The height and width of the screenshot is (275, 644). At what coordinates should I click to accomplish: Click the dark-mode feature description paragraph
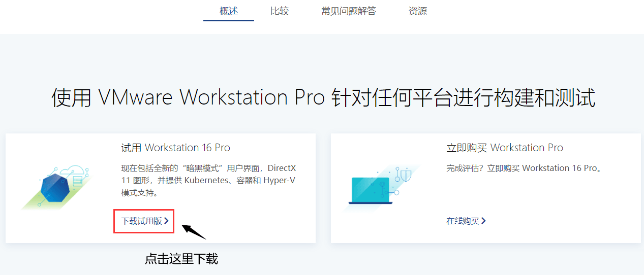tap(208, 181)
